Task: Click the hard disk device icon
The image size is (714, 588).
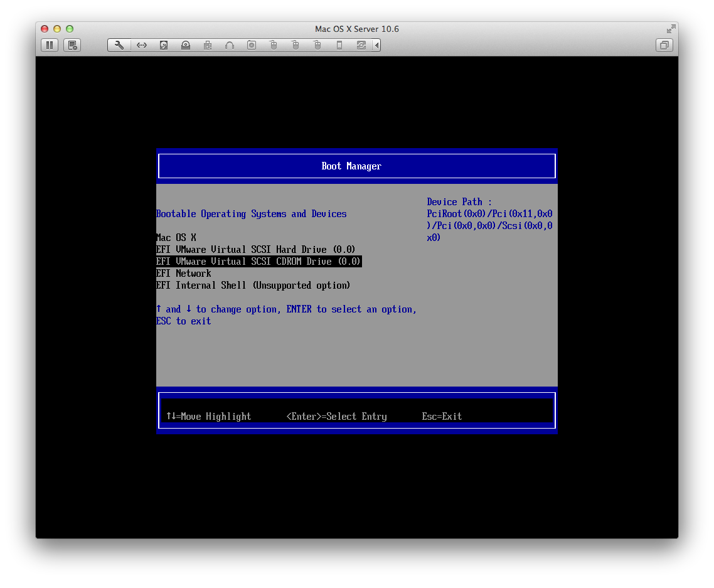Action: pos(164,45)
